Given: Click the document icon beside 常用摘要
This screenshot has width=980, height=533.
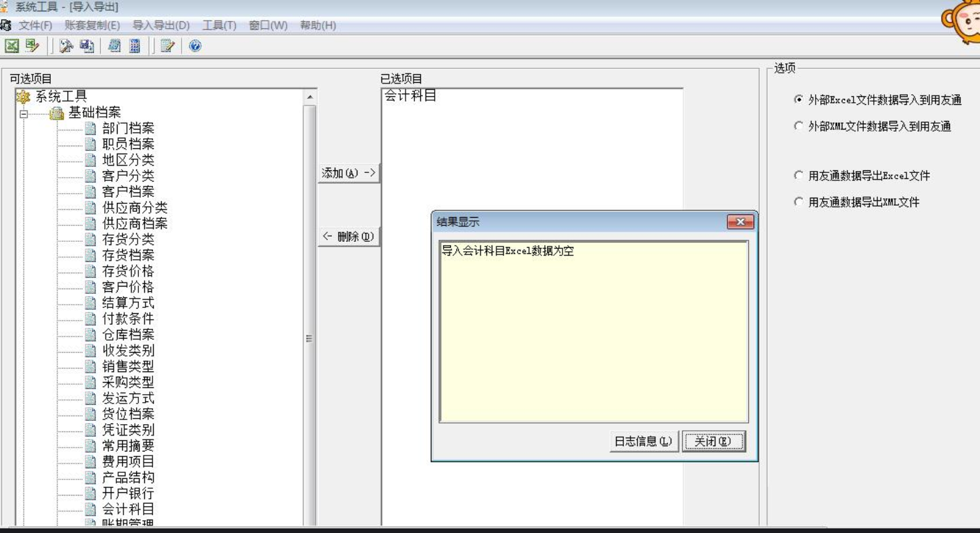Looking at the screenshot, I should click(x=91, y=446).
